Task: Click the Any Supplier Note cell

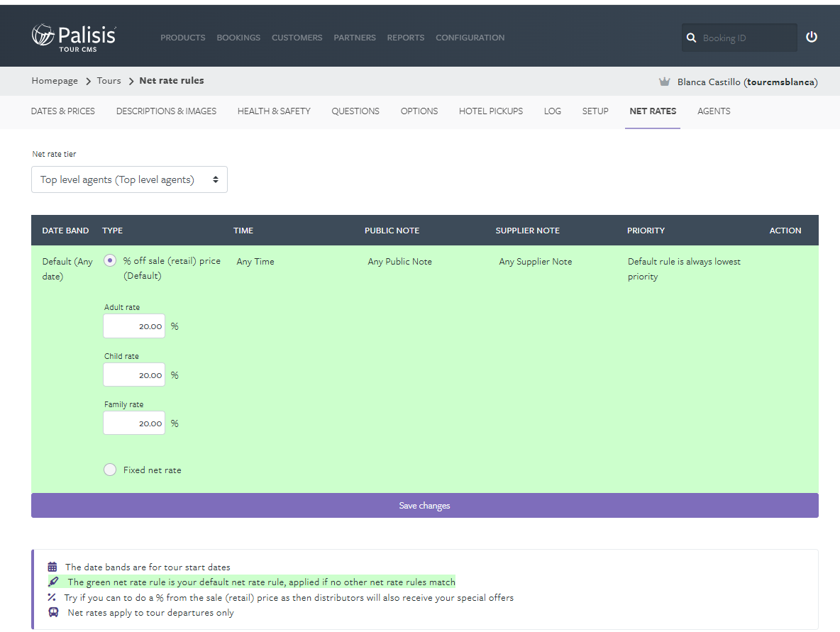Action: click(x=536, y=261)
